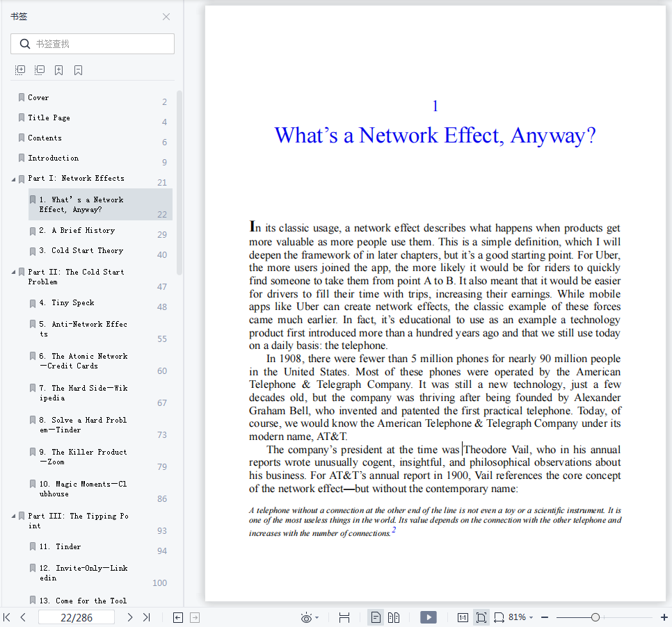Open Part II: The Cold Start Problem

[x=77, y=277]
